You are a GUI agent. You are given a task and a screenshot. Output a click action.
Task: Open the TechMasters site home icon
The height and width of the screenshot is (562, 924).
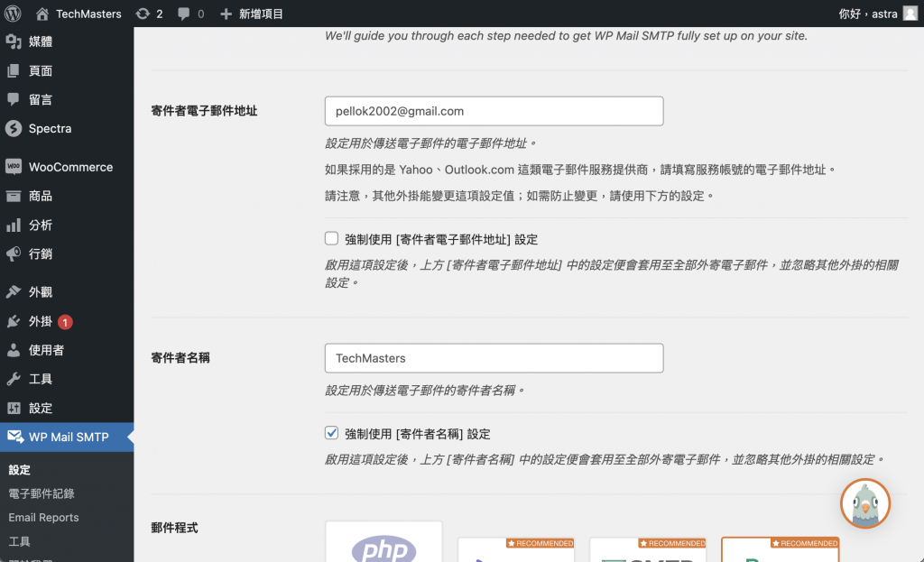[x=42, y=14]
